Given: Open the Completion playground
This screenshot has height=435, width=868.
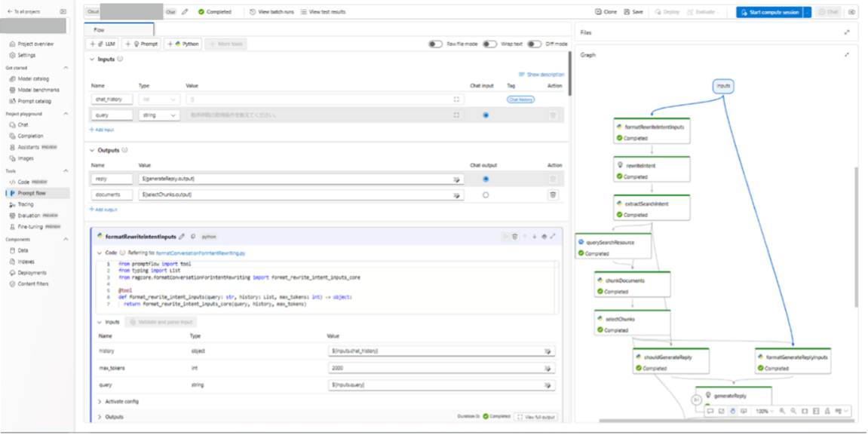Looking at the screenshot, I should [x=30, y=136].
